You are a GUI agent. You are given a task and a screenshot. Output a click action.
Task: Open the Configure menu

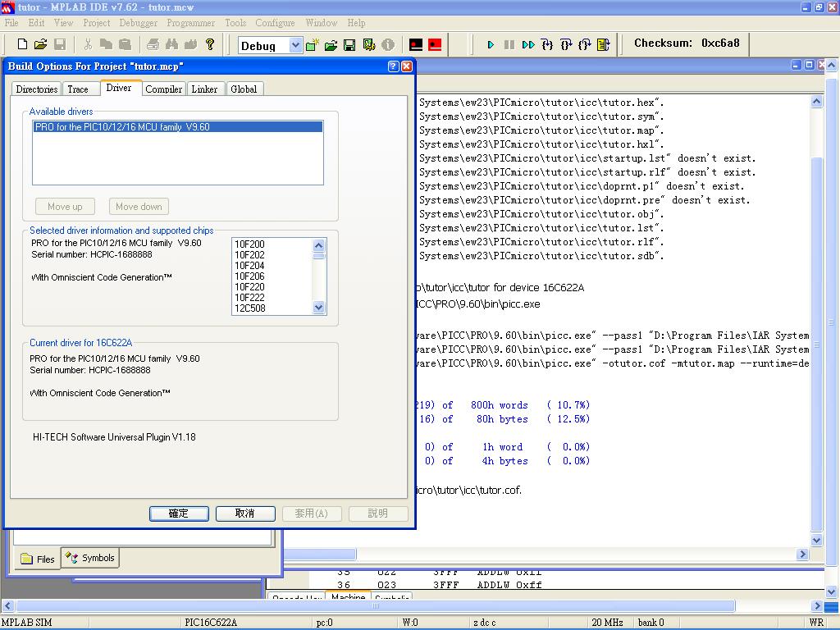pos(275,23)
